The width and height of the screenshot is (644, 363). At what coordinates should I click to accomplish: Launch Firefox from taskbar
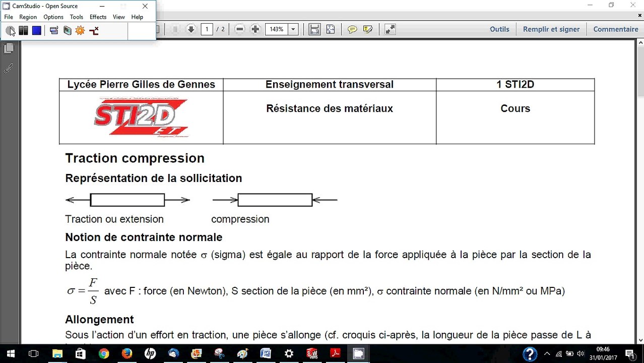pos(126,353)
